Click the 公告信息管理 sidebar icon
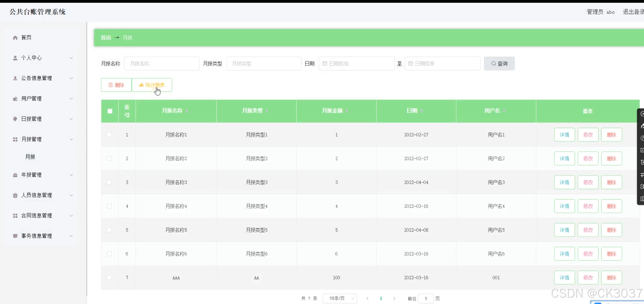Image resolution: width=644 pixels, height=304 pixels. tap(15, 78)
